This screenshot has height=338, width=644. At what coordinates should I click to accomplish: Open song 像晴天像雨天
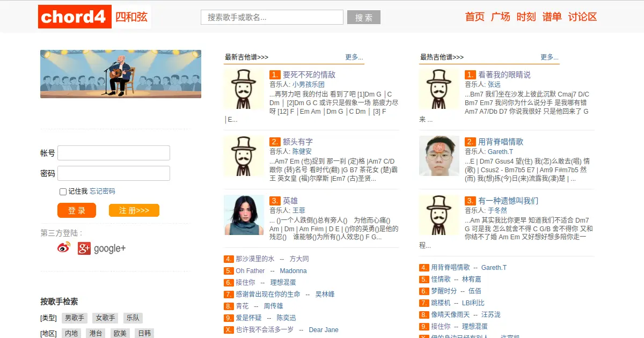pos(450,314)
